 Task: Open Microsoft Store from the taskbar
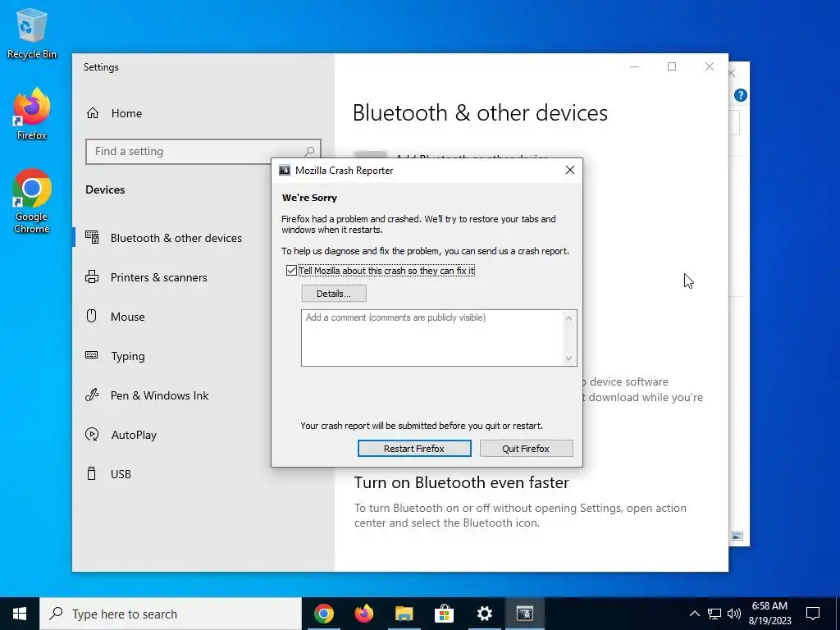coord(444,614)
